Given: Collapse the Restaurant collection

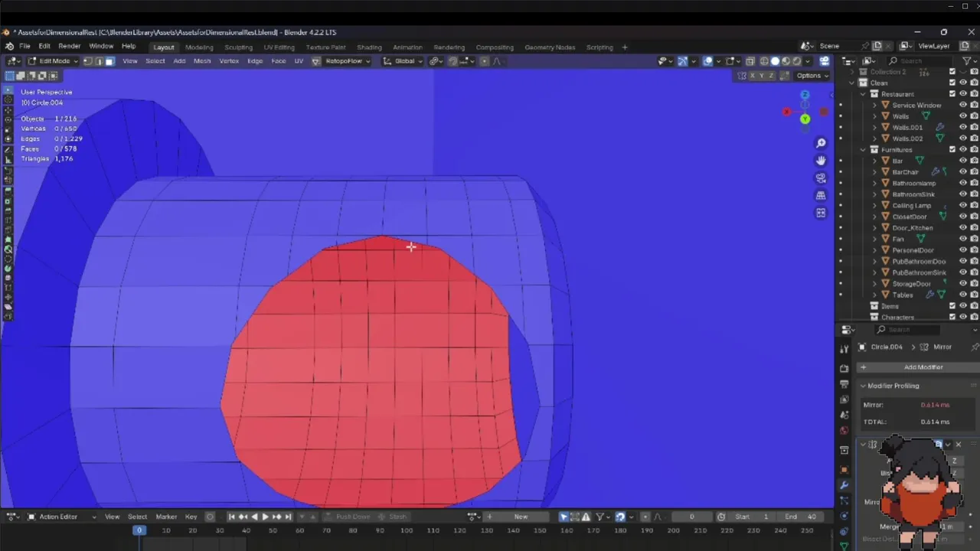Looking at the screenshot, I should pyautogui.click(x=864, y=94).
